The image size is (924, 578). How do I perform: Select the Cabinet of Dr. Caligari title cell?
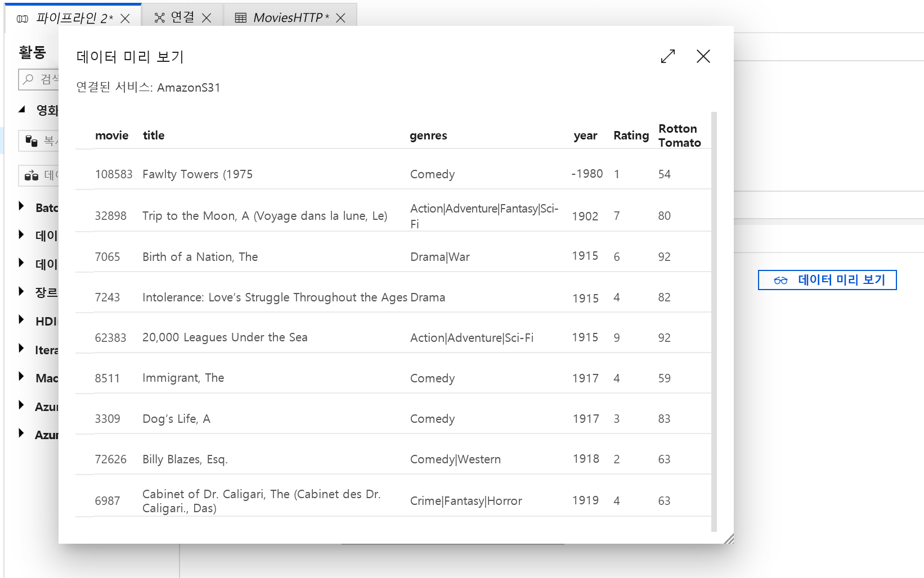point(262,501)
